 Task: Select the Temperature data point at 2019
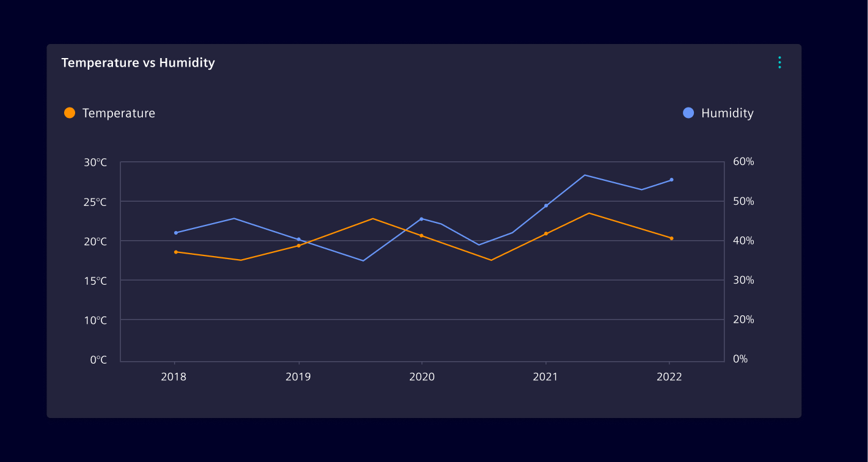tap(299, 246)
